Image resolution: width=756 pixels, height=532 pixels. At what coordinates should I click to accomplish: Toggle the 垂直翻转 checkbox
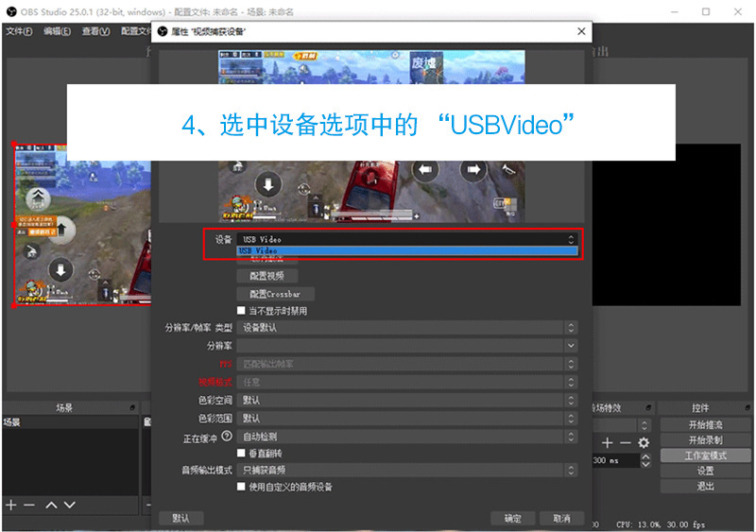(241, 453)
